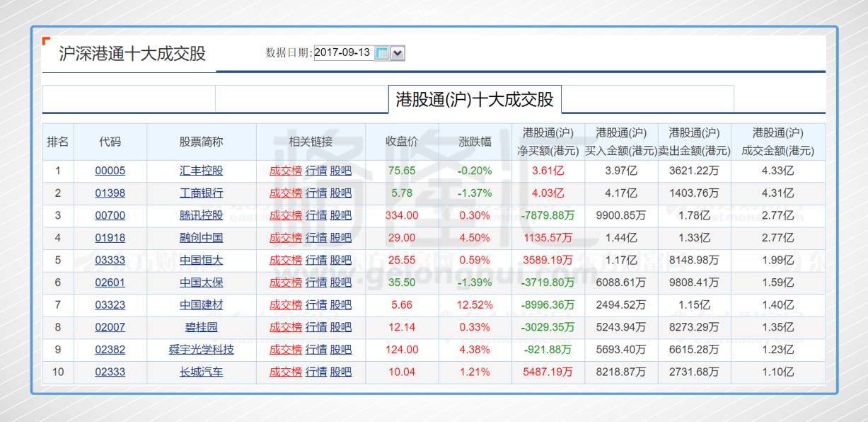Open 腾讯控股 stock name link
Viewport: 868px width, 422px height.
click(x=201, y=215)
